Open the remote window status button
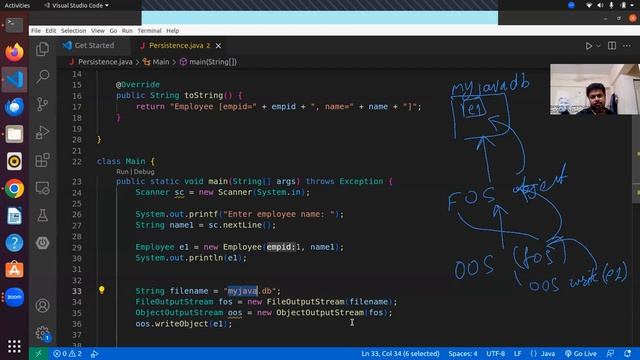640x360 pixels. click(x=38, y=353)
